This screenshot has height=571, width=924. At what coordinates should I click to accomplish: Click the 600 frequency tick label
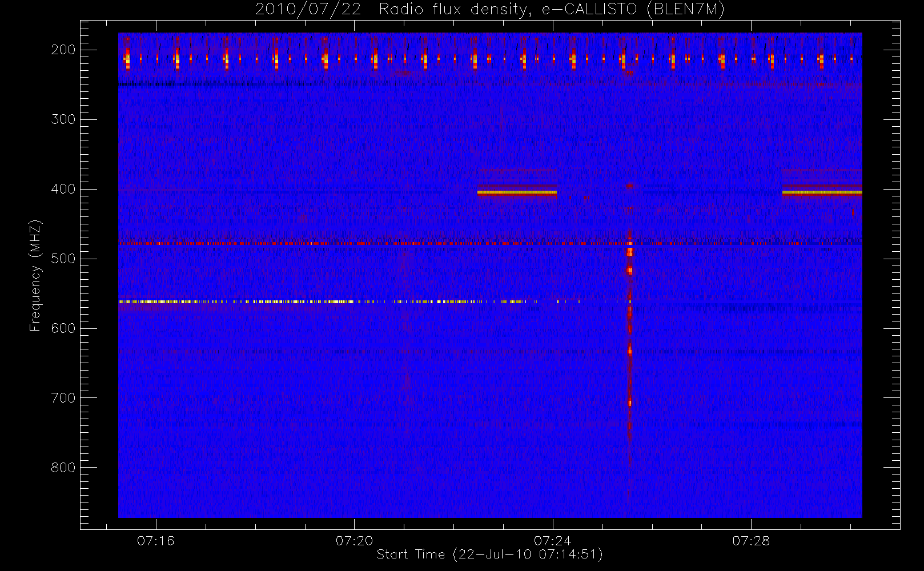63,328
